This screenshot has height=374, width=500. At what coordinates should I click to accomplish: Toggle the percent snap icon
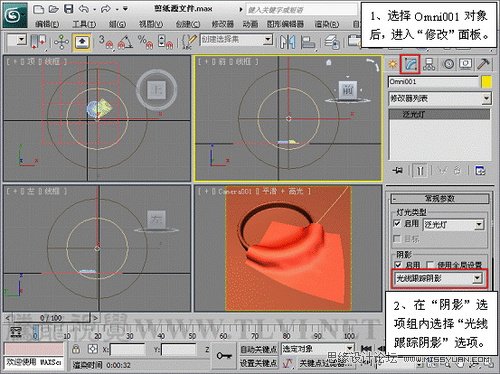pyautogui.click(x=145, y=42)
